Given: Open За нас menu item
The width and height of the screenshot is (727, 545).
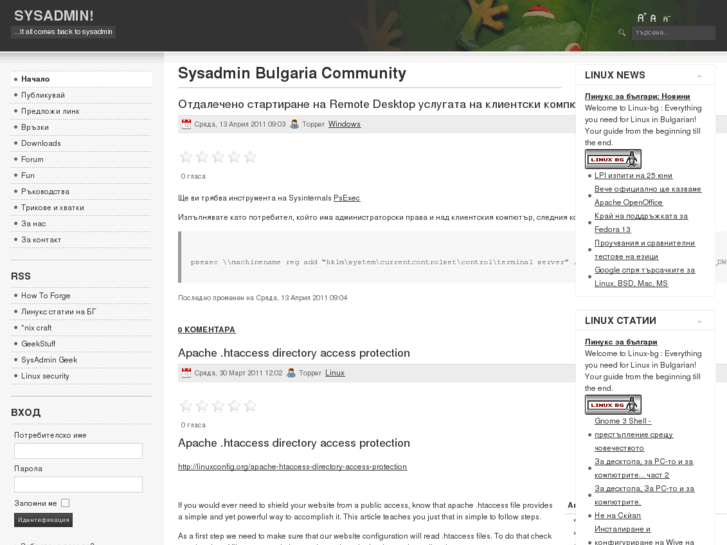Looking at the screenshot, I should [x=81, y=224].
